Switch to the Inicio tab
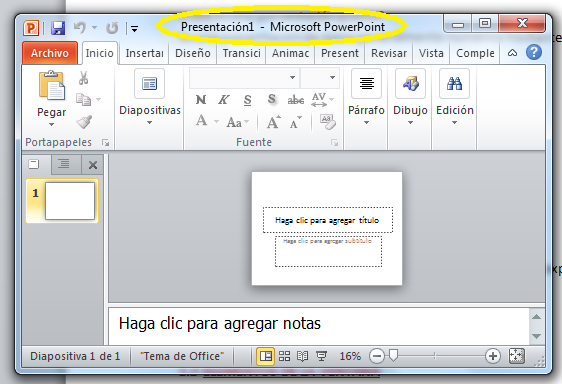The width and height of the screenshot is (562, 384). pyautogui.click(x=100, y=53)
